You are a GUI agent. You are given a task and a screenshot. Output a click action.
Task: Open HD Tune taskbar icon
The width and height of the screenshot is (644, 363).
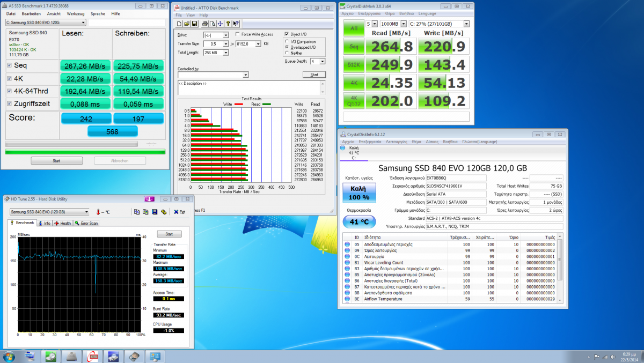[x=134, y=356]
